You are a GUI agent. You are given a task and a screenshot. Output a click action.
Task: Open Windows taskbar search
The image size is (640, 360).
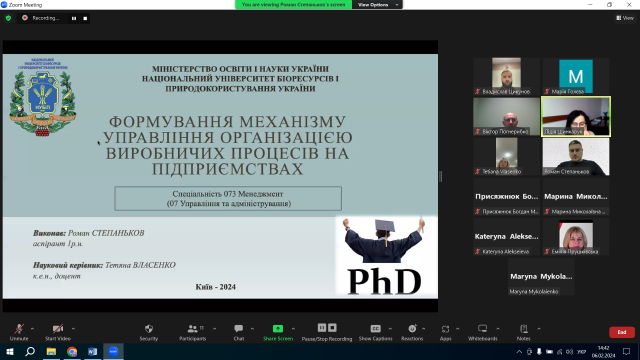[x=30, y=351]
